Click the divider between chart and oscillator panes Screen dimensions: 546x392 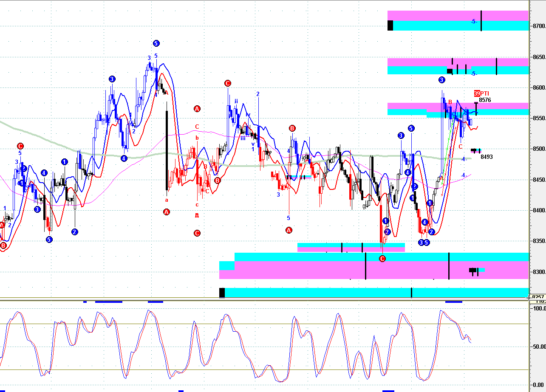pos(264,300)
